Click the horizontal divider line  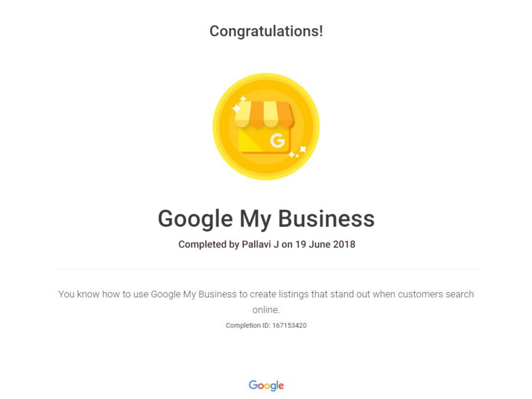tap(267, 269)
